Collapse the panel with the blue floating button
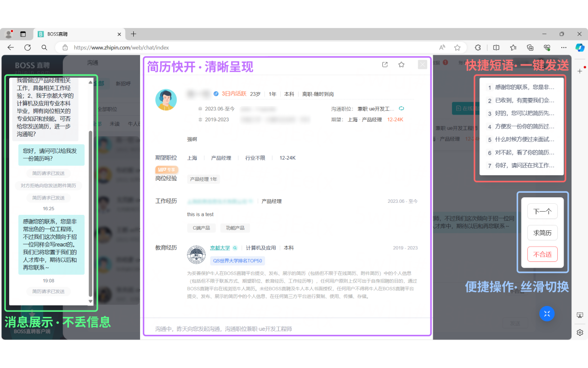 [x=547, y=314]
